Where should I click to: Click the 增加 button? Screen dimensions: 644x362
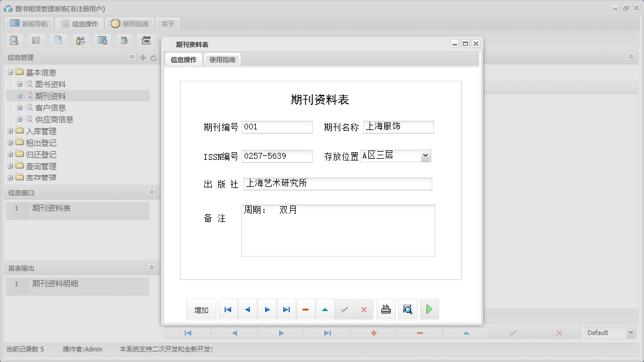point(201,309)
